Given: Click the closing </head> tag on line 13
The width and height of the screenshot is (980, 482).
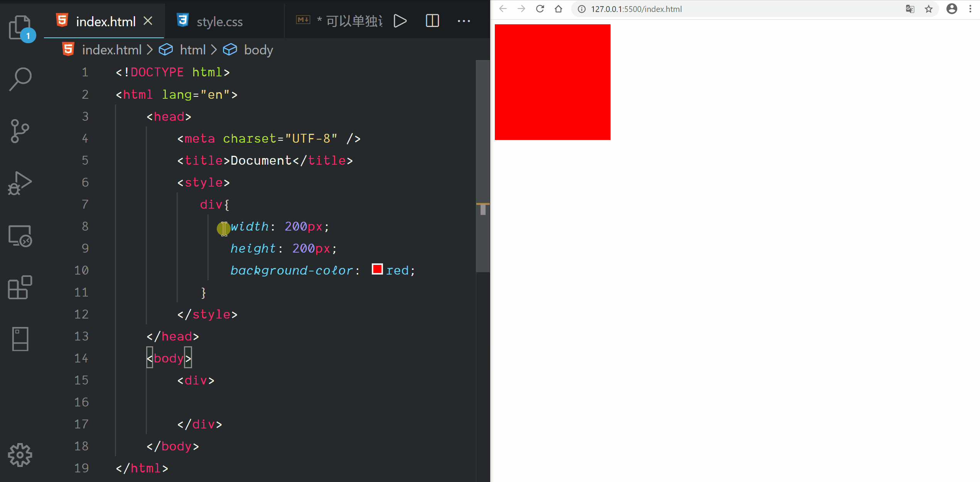Looking at the screenshot, I should click(173, 336).
